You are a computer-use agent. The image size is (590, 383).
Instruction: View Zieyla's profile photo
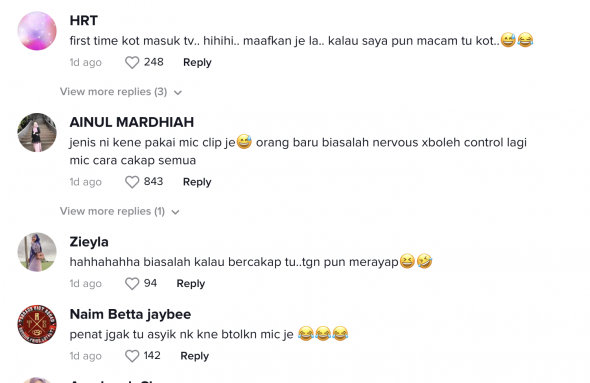(x=37, y=252)
